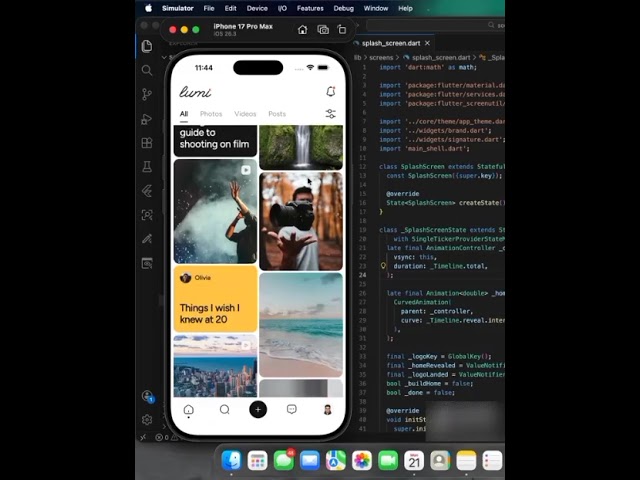The height and width of the screenshot is (480, 640).
Task: Open the Accounts icon with badge
Action: tap(148, 396)
